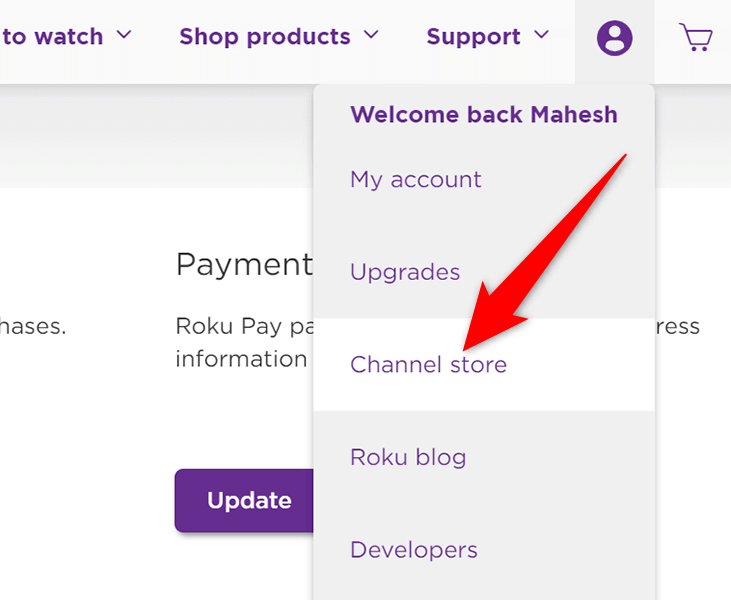The width and height of the screenshot is (731, 600).
Task: Expand the Shop products dropdown chevron
Action: [371, 34]
